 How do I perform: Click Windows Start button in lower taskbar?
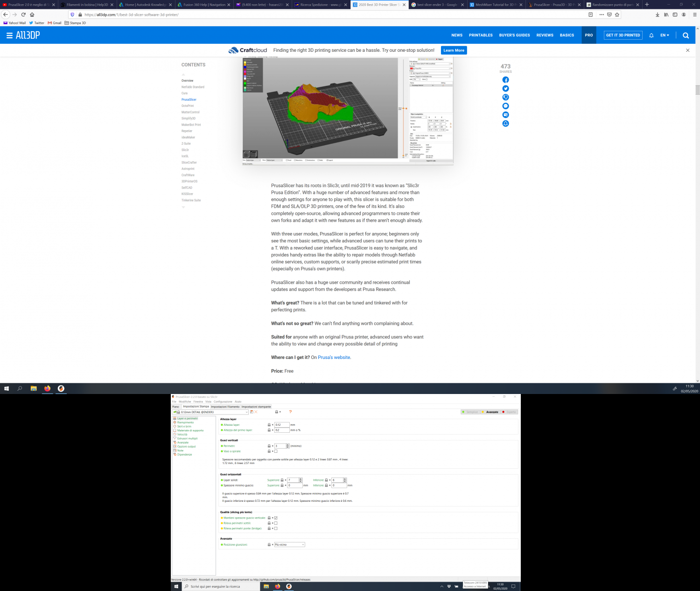pos(176,586)
